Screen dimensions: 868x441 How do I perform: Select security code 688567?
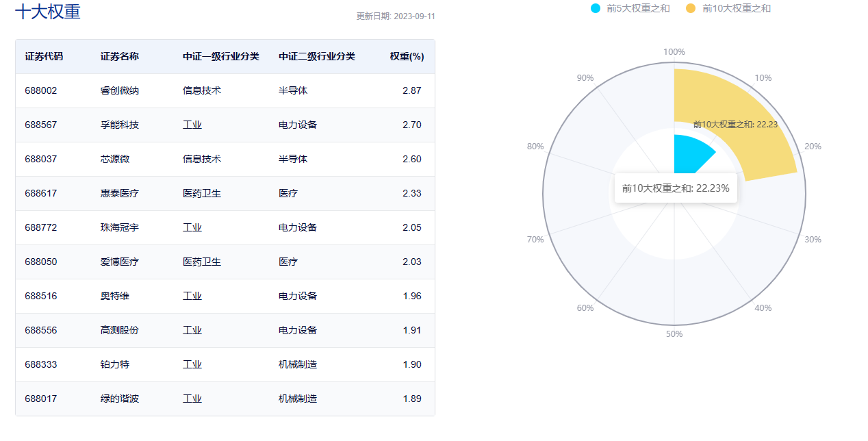pos(41,125)
